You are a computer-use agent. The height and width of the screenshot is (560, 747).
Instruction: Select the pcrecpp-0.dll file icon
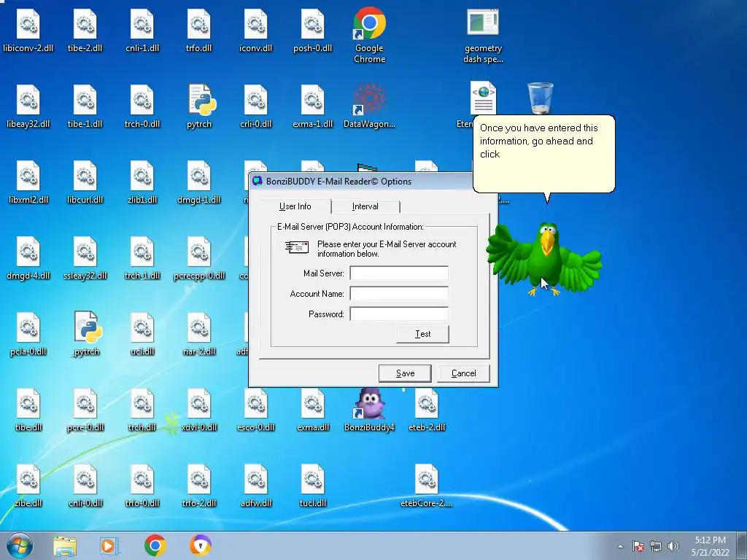pos(199,257)
